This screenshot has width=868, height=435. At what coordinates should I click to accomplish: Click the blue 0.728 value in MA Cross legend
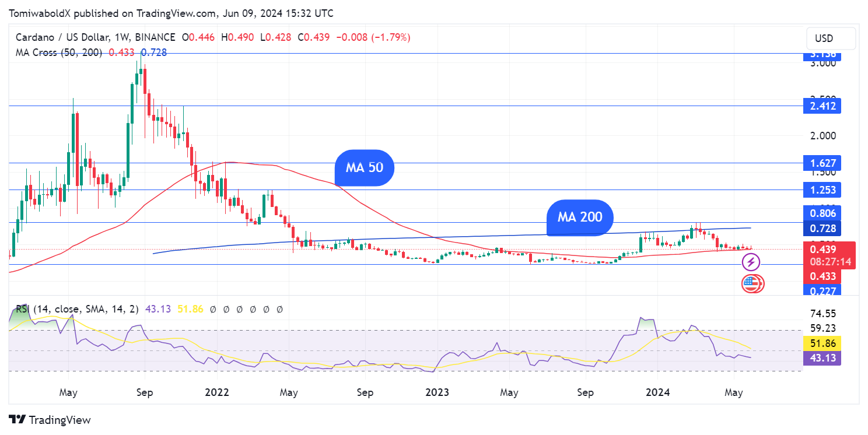[154, 52]
